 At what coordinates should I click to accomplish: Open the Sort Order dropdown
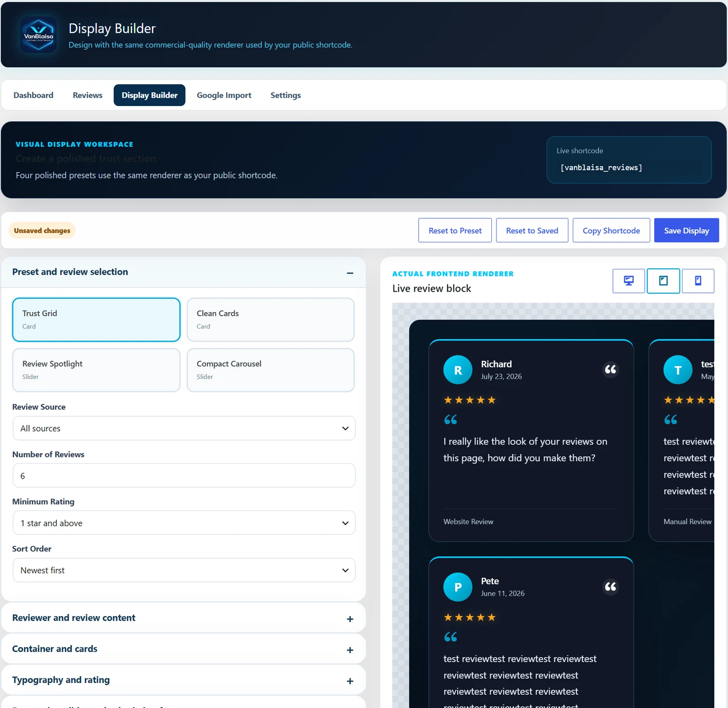click(x=184, y=570)
